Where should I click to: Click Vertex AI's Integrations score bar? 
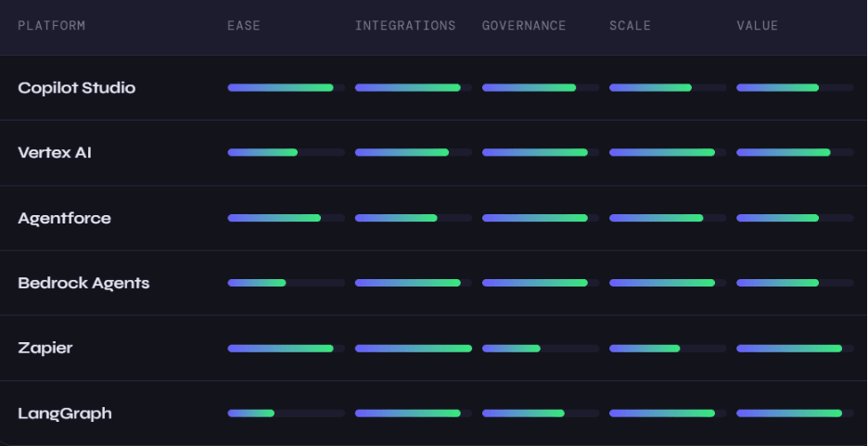(414, 152)
